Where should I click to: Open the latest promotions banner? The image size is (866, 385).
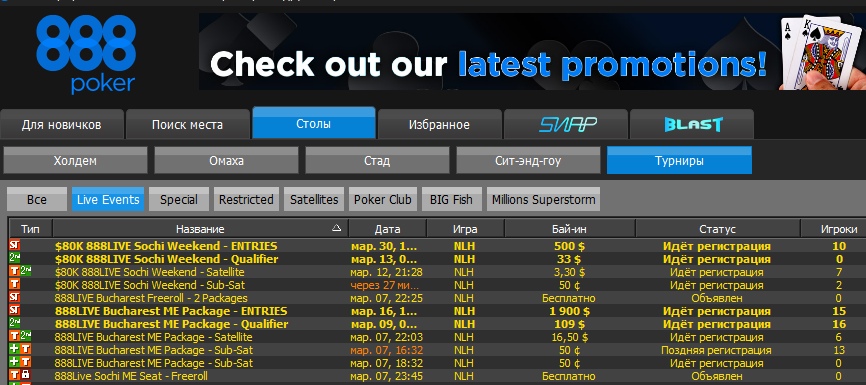[532, 51]
